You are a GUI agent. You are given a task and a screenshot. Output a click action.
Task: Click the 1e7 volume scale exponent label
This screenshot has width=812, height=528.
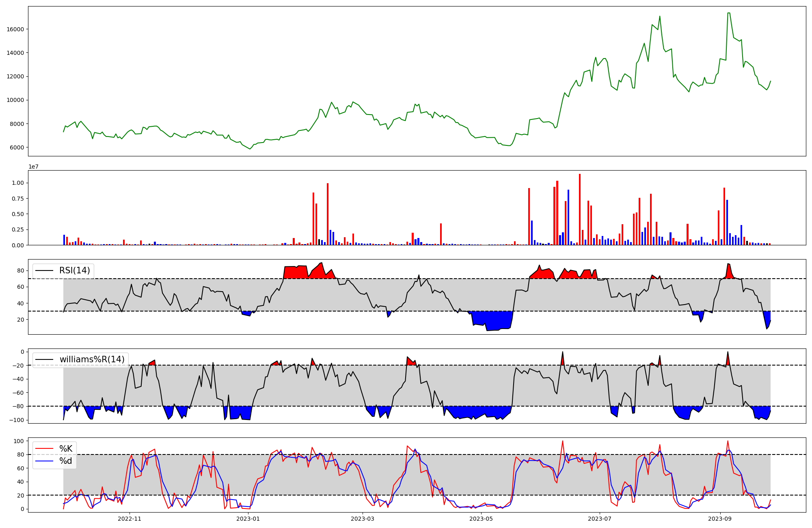pyautogui.click(x=33, y=167)
